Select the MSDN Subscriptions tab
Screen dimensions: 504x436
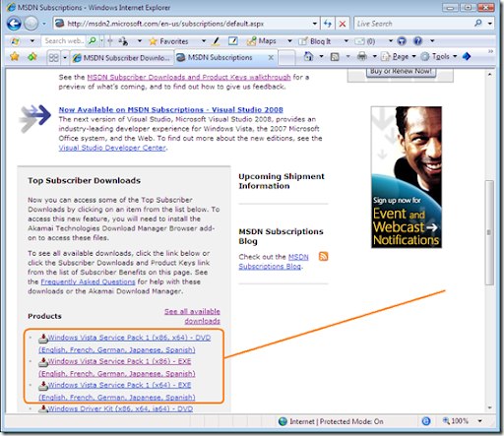click(x=220, y=58)
